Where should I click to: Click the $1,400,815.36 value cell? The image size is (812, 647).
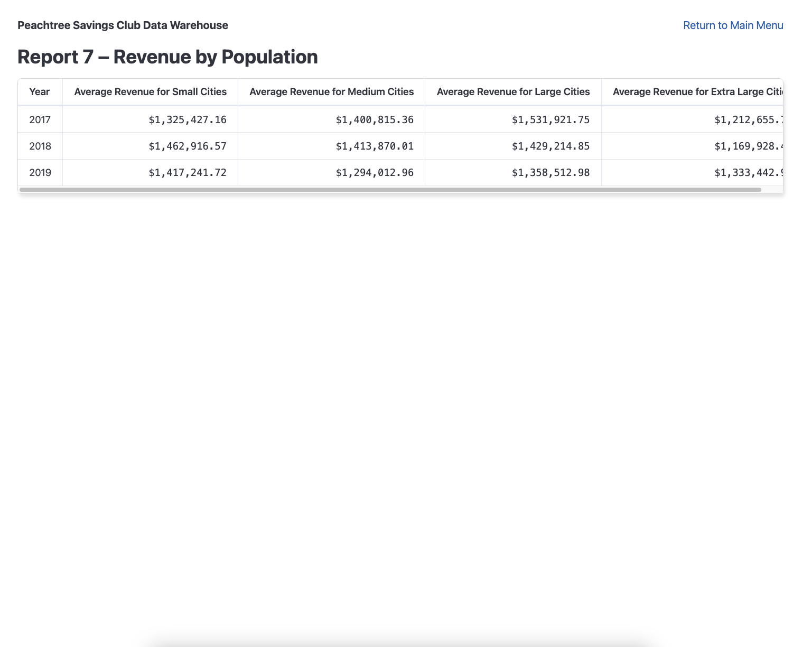tap(375, 119)
